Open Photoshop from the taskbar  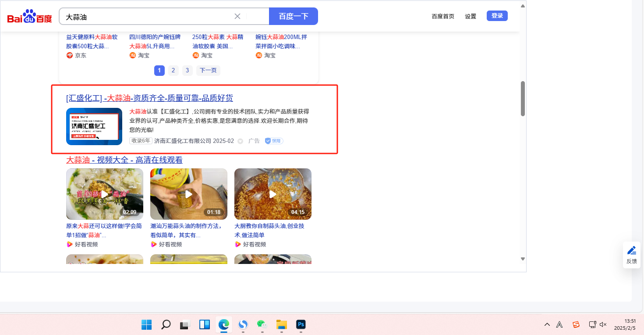coord(301,324)
